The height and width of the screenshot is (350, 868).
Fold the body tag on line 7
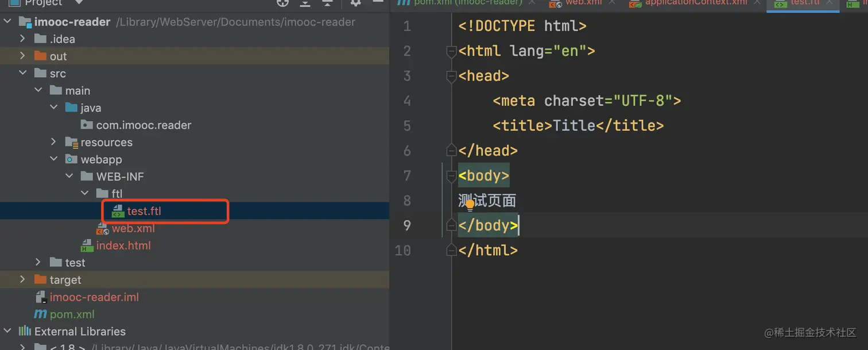coord(452,176)
